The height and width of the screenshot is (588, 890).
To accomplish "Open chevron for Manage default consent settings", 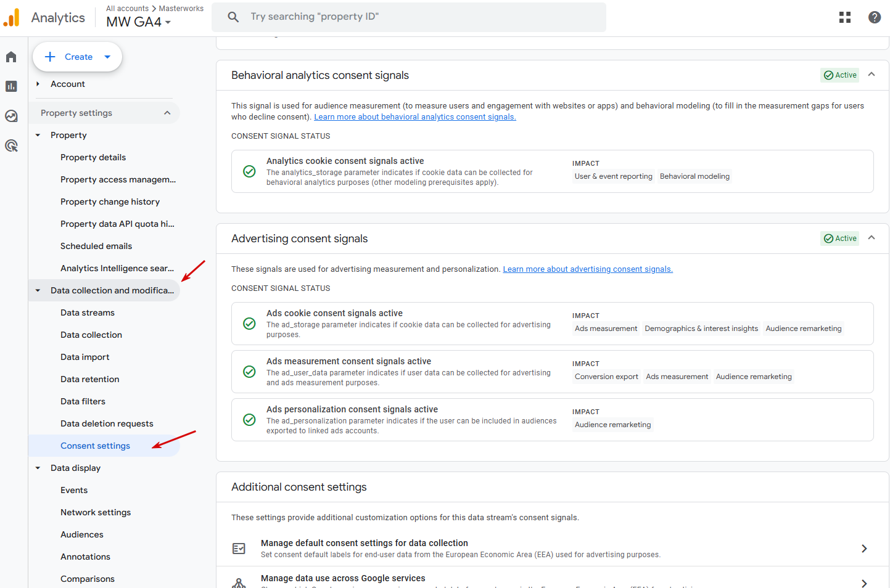I will click(864, 549).
